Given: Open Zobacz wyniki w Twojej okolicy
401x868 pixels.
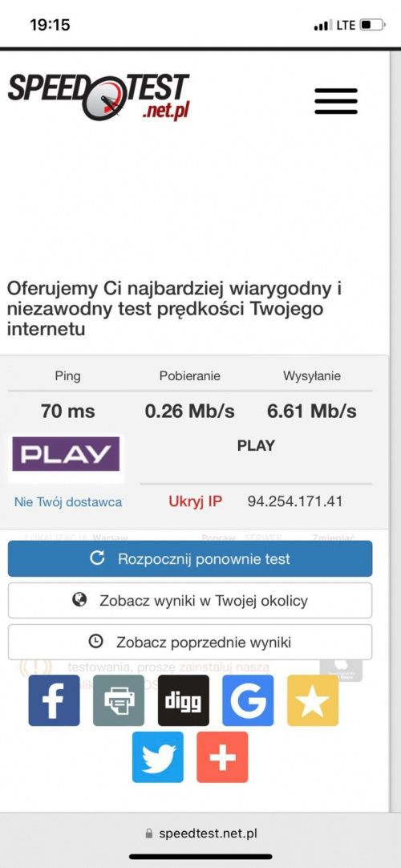Looking at the screenshot, I should pos(190,600).
